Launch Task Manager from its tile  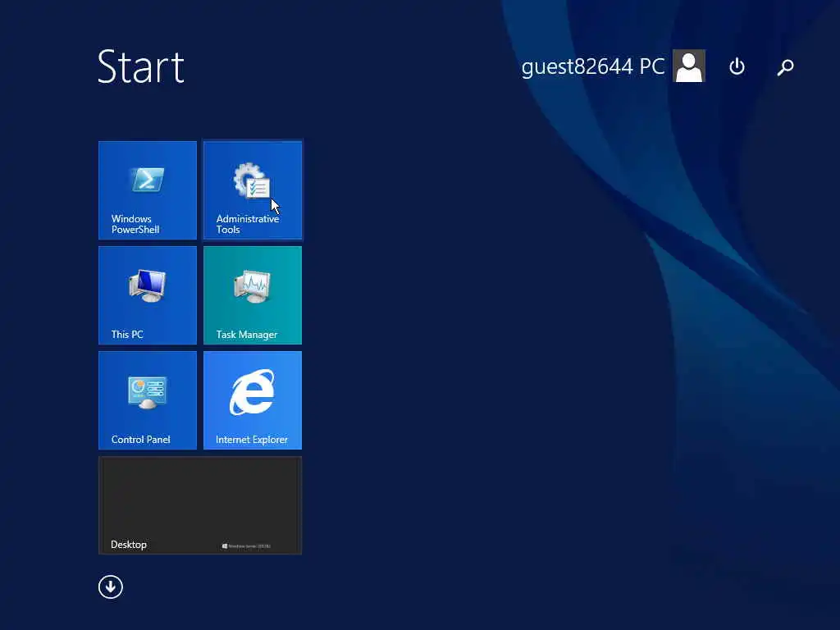(x=253, y=295)
